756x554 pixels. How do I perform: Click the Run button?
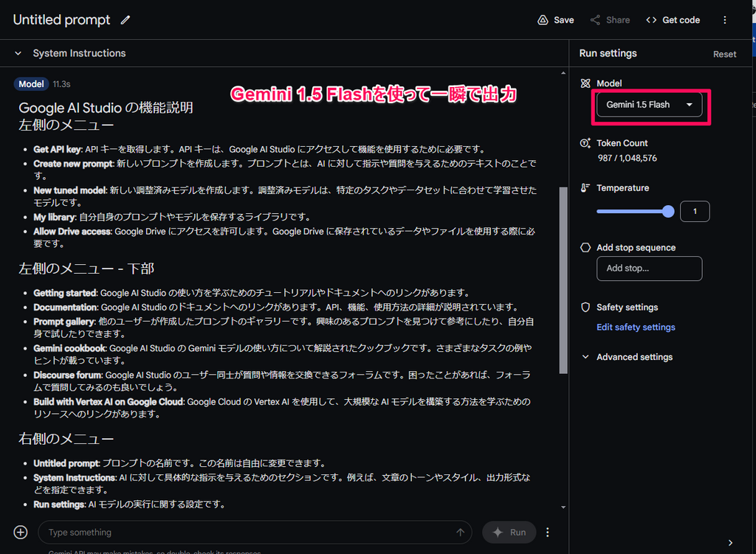509,533
